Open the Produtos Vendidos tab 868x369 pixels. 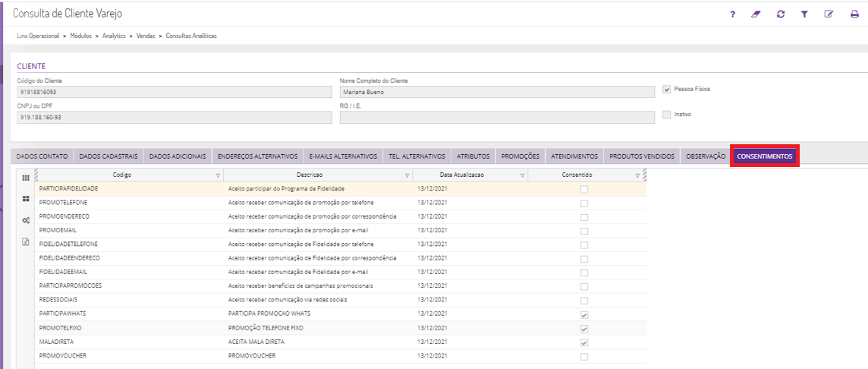point(641,156)
